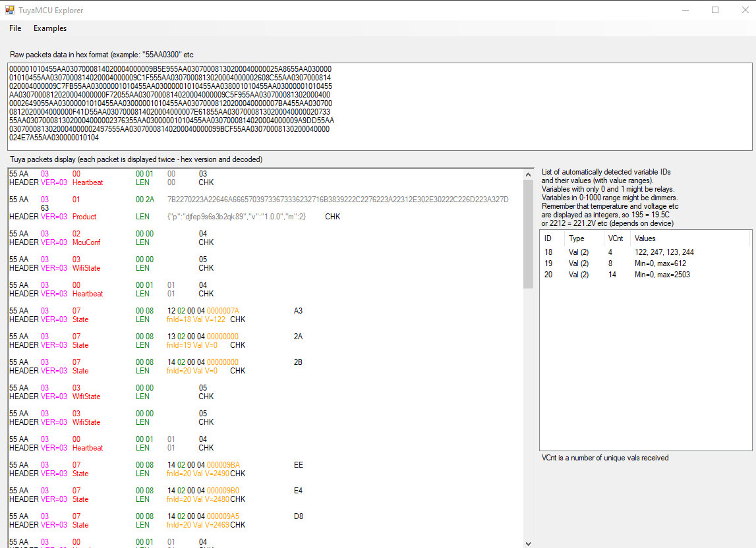Click the checksum byte '2A'

(x=298, y=337)
